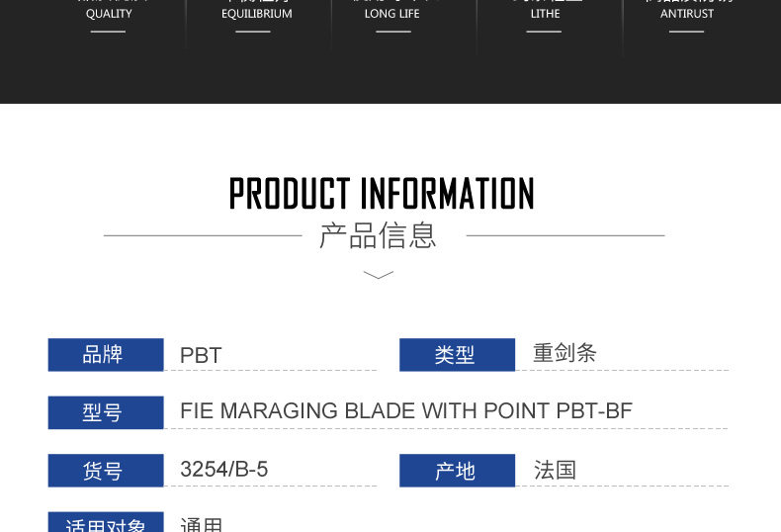Click the blue 品牌 label
Image resolution: width=781 pixels, height=532 pixels.
pos(106,355)
